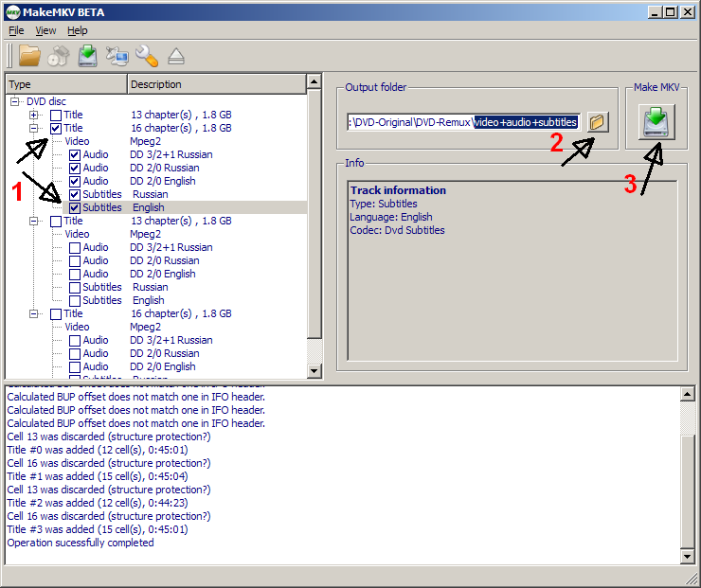Collapse the second 13 chapter Title node

[x=33, y=222]
